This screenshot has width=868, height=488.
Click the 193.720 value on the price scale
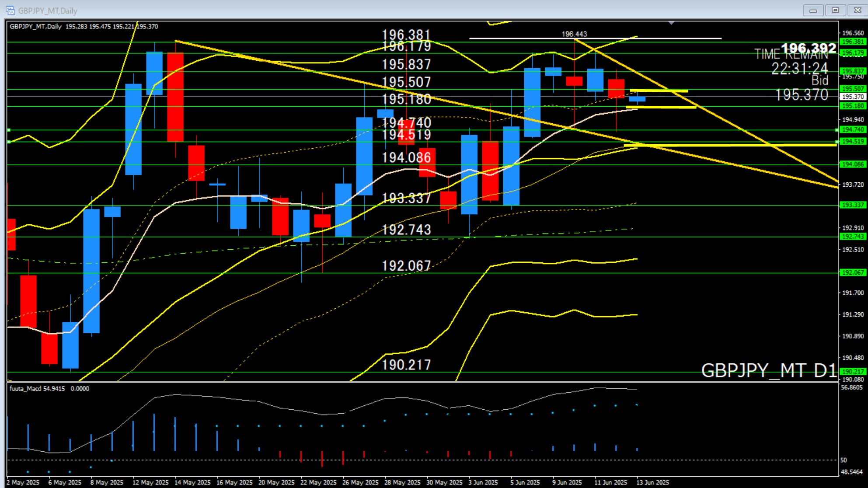pos(853,185)
